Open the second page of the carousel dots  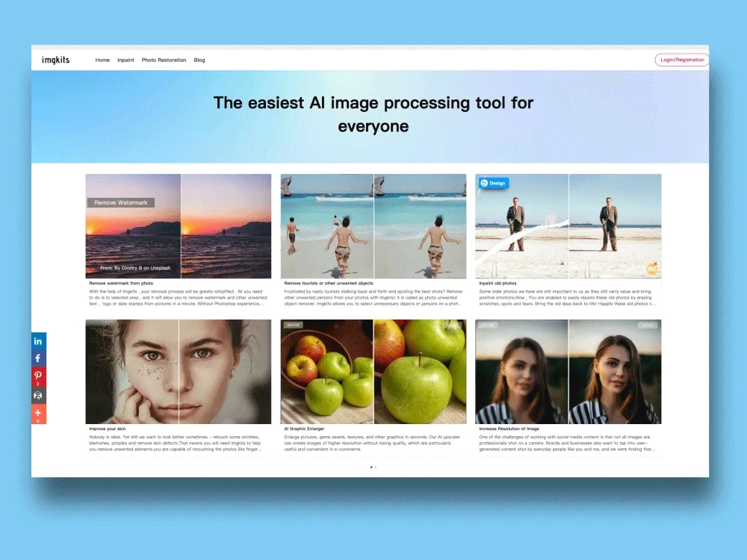[x=376, y=467]
